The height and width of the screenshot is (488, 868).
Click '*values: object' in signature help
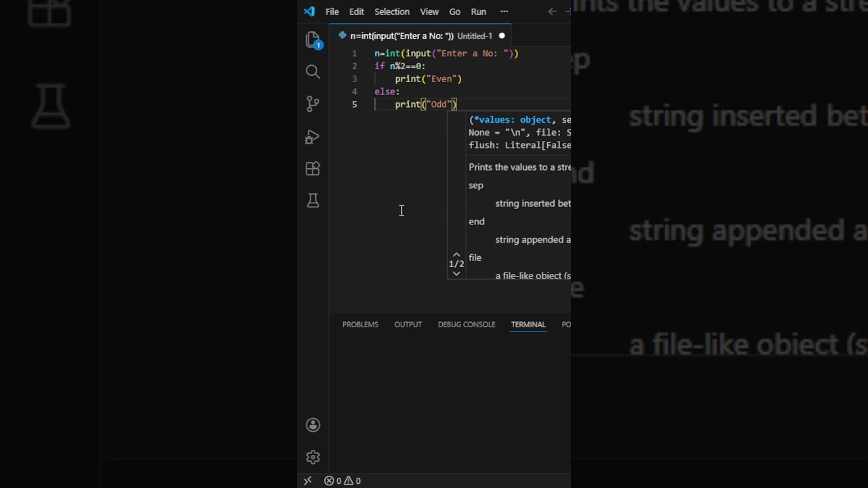pyautogui.click(x=512, y=120)
